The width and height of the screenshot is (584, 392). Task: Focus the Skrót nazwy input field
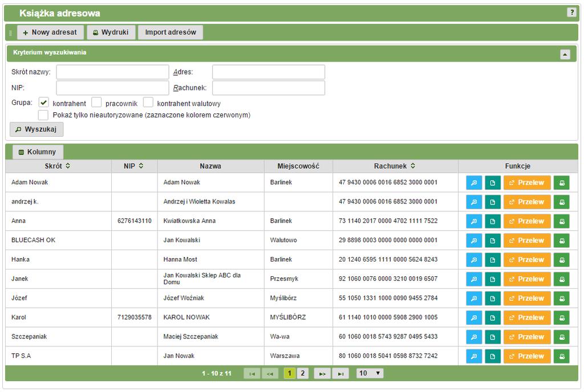112,72
